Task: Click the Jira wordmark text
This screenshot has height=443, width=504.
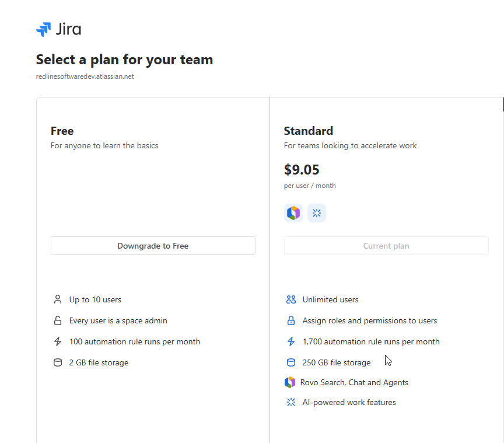Action: click(68, 29)
